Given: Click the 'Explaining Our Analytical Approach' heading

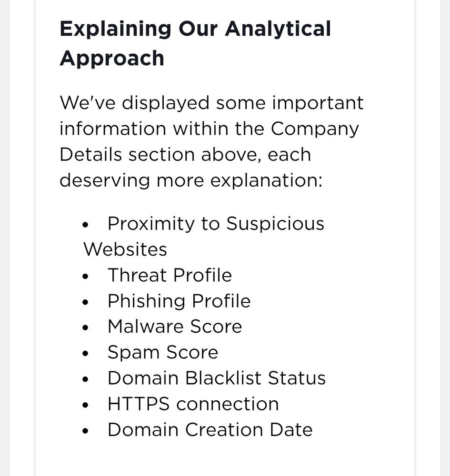Looking at the screenshot, I should (x=195, y=43).
